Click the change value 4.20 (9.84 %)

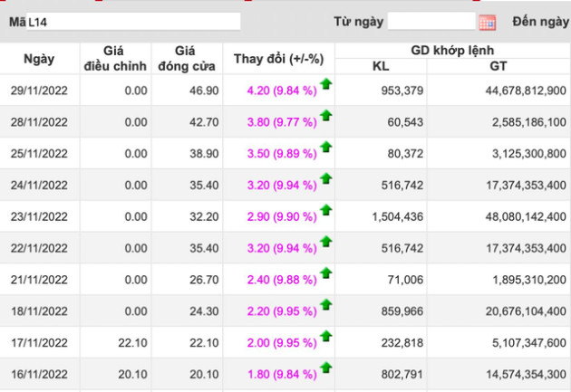tap(282, 91)
